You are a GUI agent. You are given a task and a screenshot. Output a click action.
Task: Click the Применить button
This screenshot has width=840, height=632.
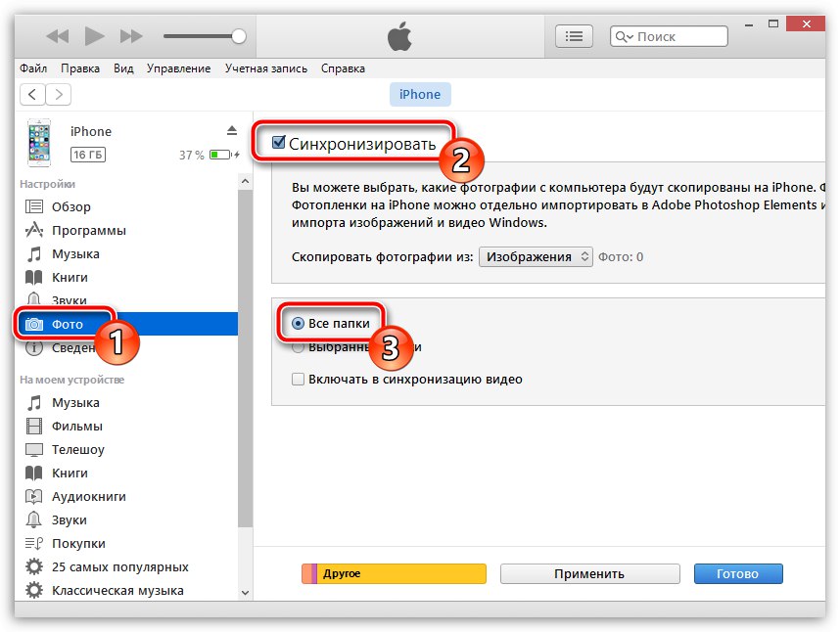(589, 573)
